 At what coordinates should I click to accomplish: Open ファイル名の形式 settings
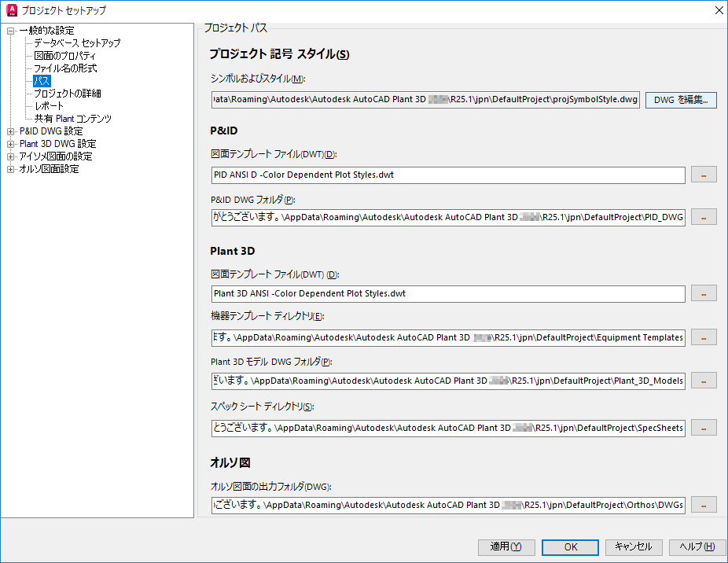tap(65, 68)
